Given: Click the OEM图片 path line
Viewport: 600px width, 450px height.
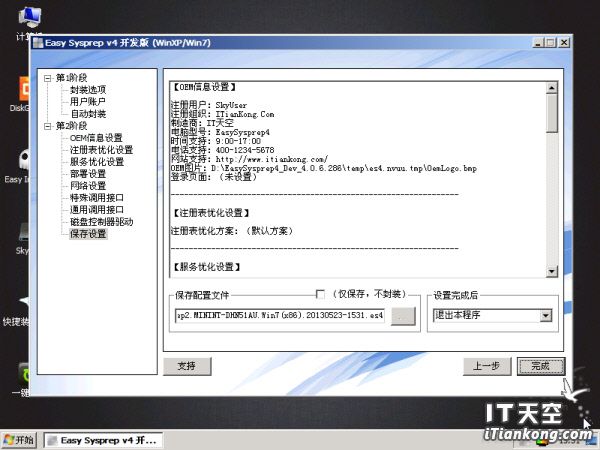Looking at the screenshot, I should tap(324, 168).
